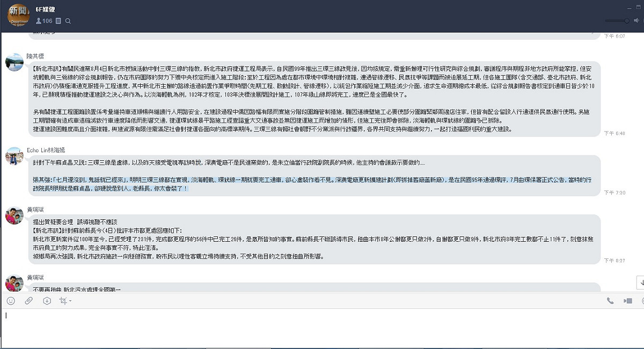Click the message input field
This screenshot has width=644, height=349.
322,328
